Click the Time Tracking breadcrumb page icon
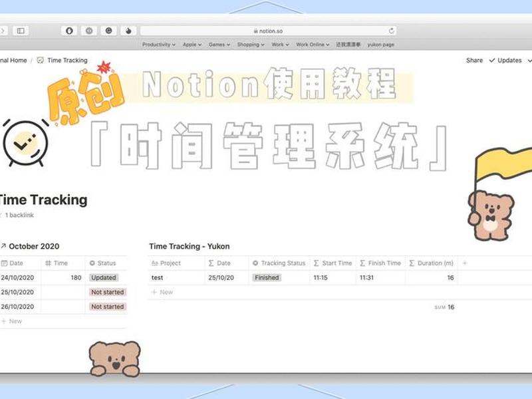Screen dimensions: 532x399 click(x=41, y=61)
